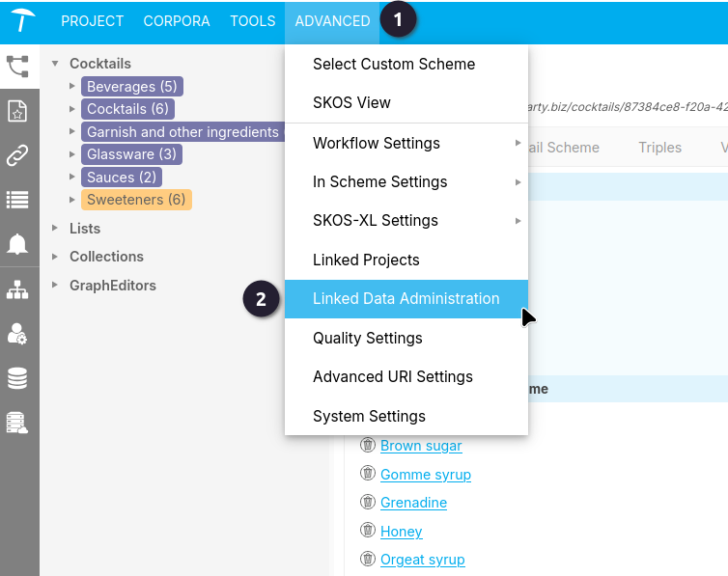Viewport: 728px width, 576px height.
Task: Collapse the Cocktails project tree
Action: pos(55,64)
